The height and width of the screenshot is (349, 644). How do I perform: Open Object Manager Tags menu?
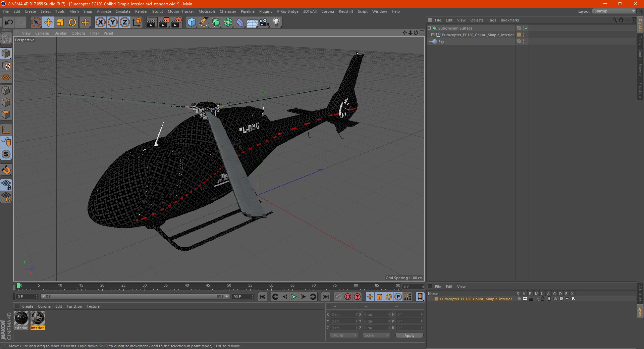click(492, 20)
